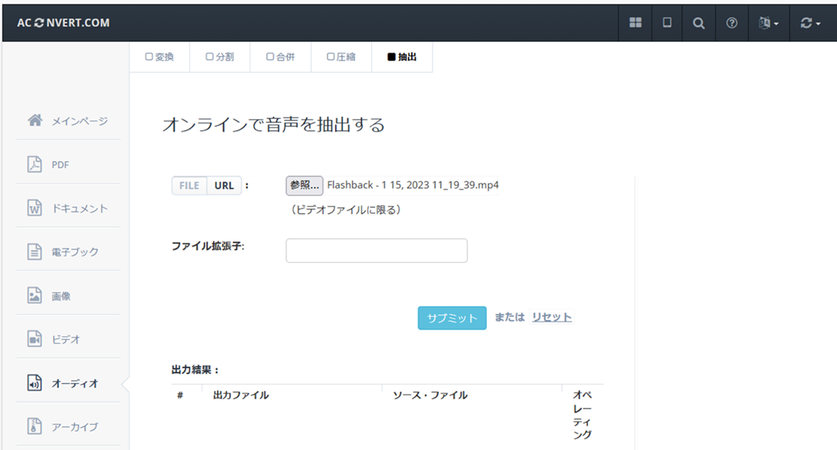Open the 分割 tab
The image size is (837, 450).
tap(219, 57)
